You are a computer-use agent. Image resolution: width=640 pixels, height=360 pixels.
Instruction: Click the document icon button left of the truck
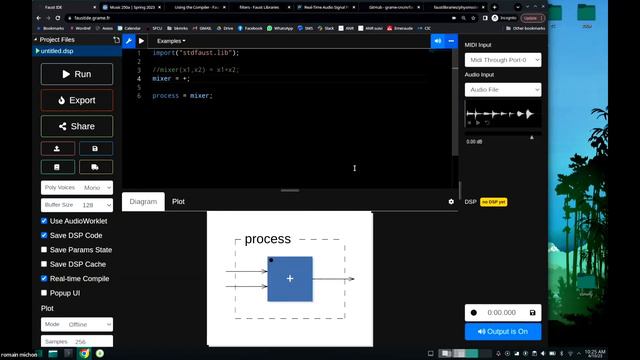click(58, 167)
